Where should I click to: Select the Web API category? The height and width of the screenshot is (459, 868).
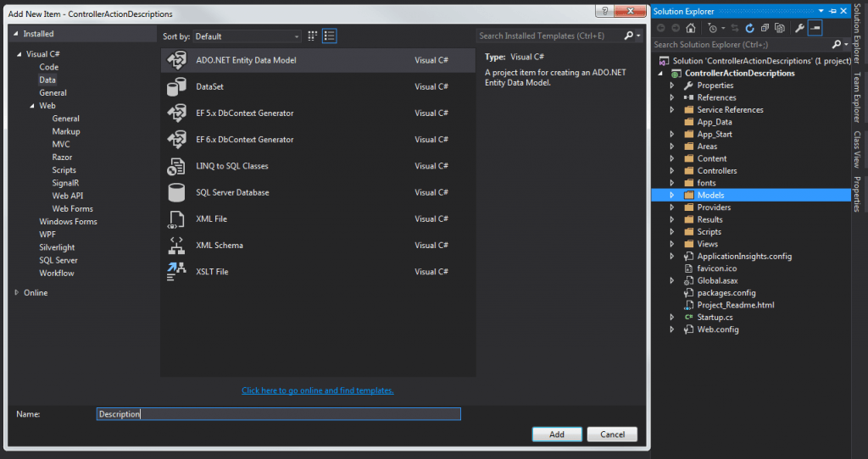point(68,196)
